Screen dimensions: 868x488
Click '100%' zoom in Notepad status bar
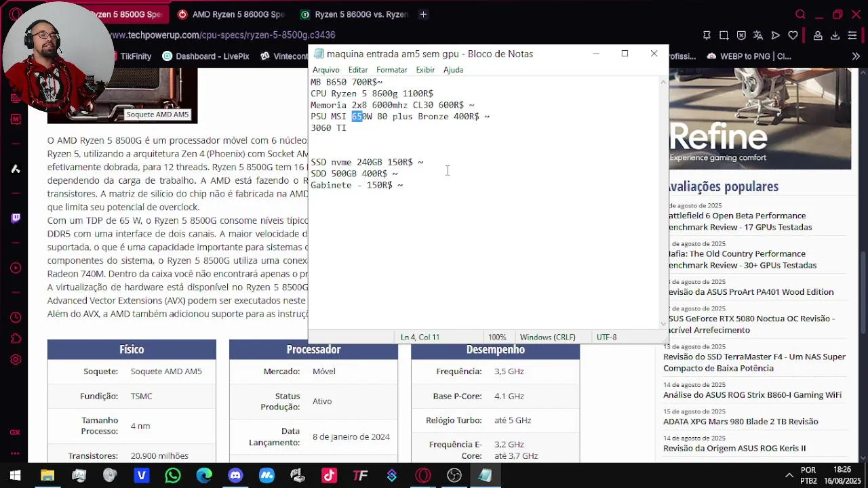pyautogui.click(x=497, y=337)
